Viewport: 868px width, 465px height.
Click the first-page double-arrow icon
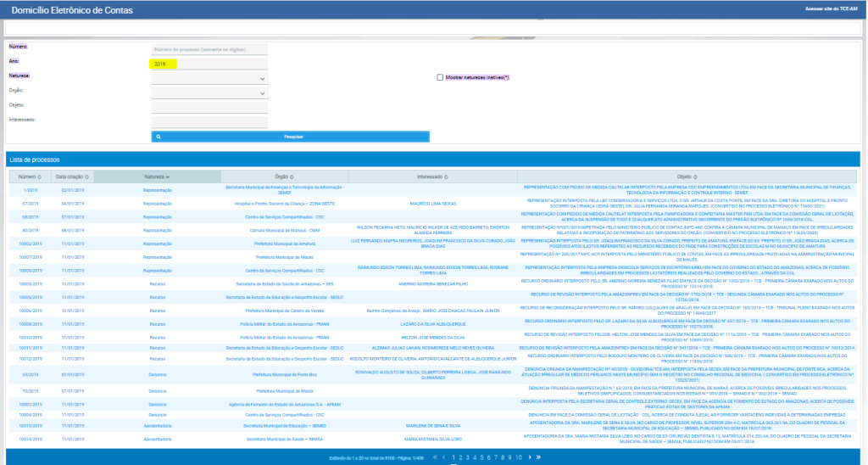pos(436,457)
